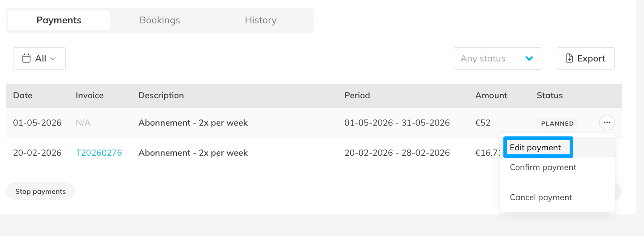
Task: Click the Amount column header
Action: 491,96
